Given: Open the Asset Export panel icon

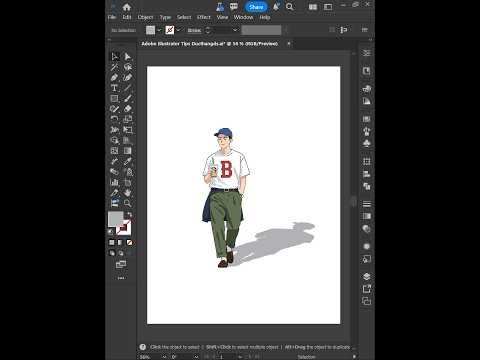Looking at the screenshot, I should [x=367, y=289].
